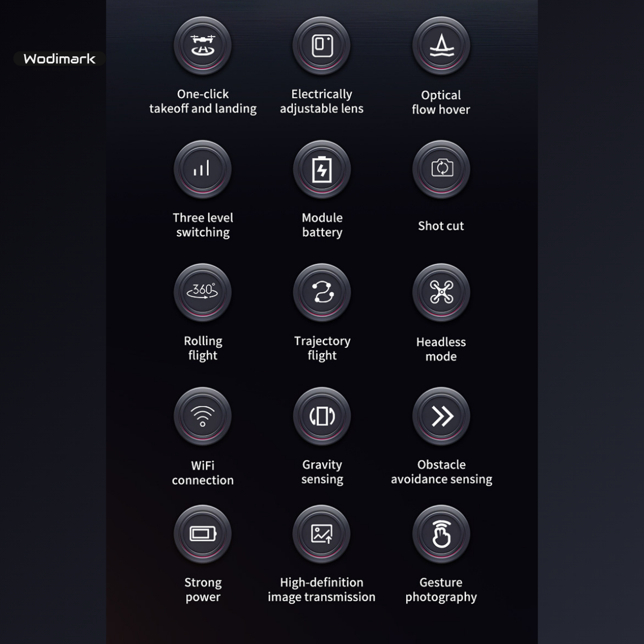Select the Electrically adjustable lens icon
Viewport: 644px width, 644px height.
[x=322, y=46]
